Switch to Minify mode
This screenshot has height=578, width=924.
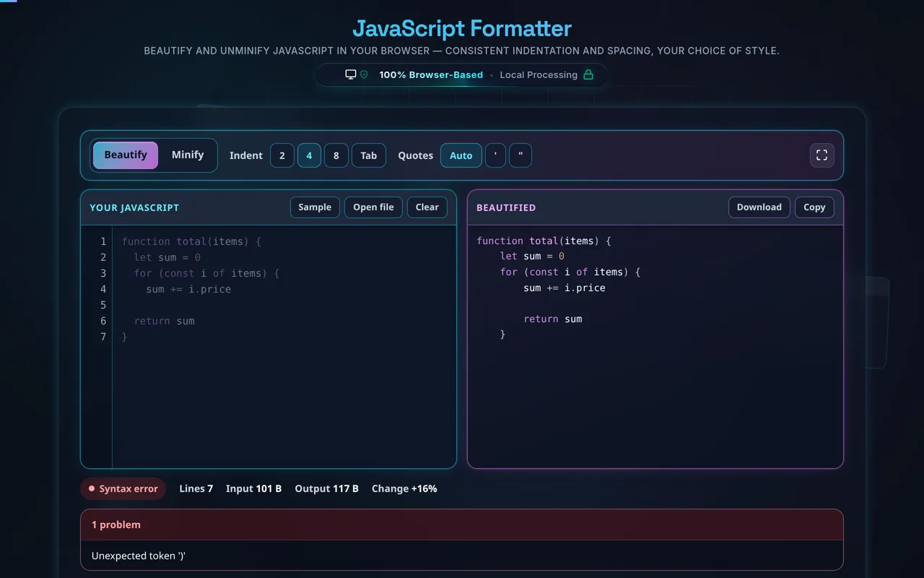pyautogui.click(x=188, y=155)
